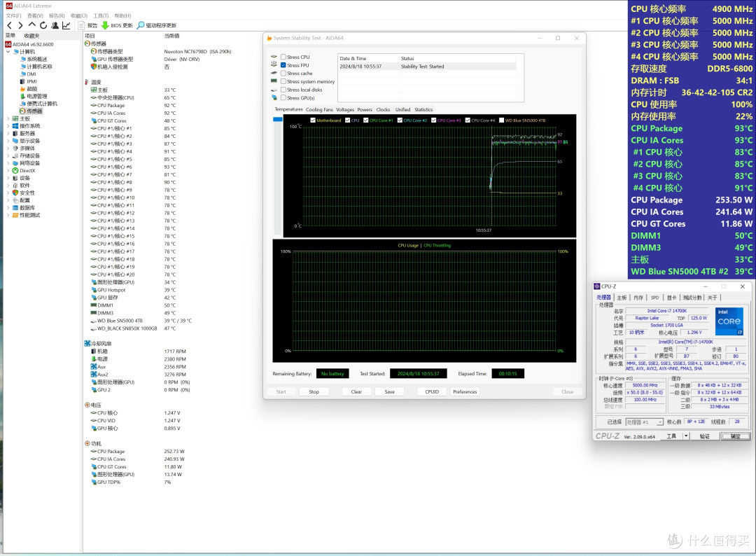756x556 pixels.
Task: Switch to CPU-Z 内存 memory tab
Action: [638, 298]
